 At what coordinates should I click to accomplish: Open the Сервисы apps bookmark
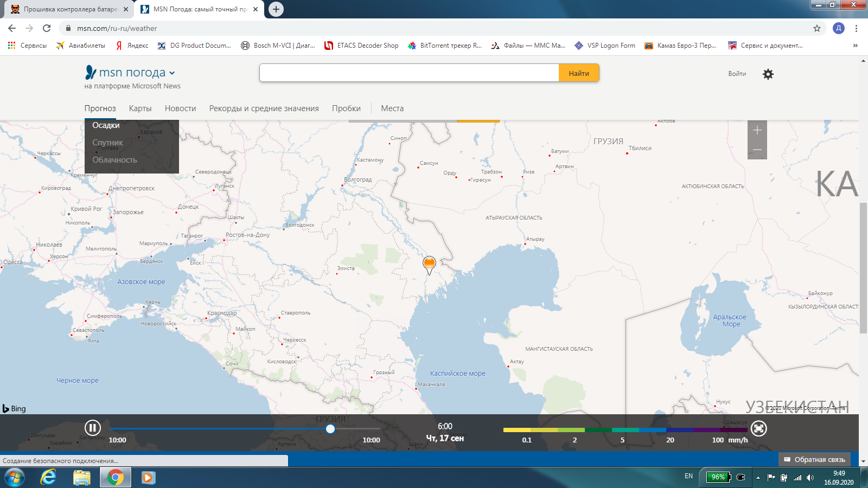[x=27, y=46]
